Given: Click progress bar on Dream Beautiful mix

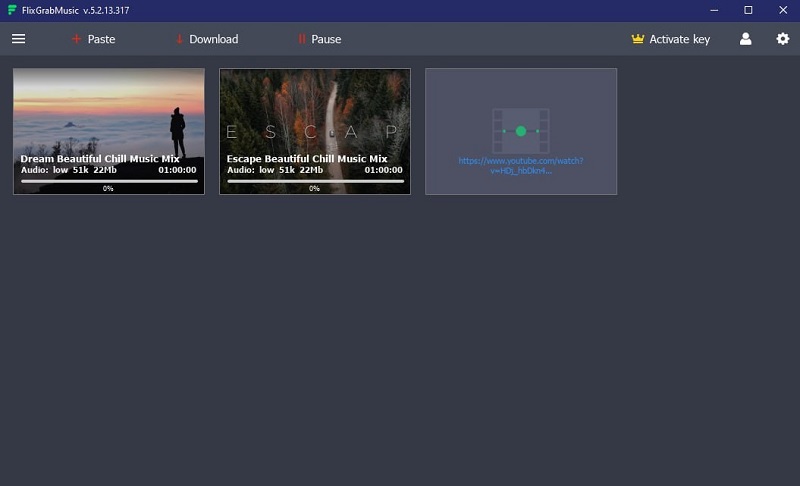Looking at the screenshot, I should (109, 181).
